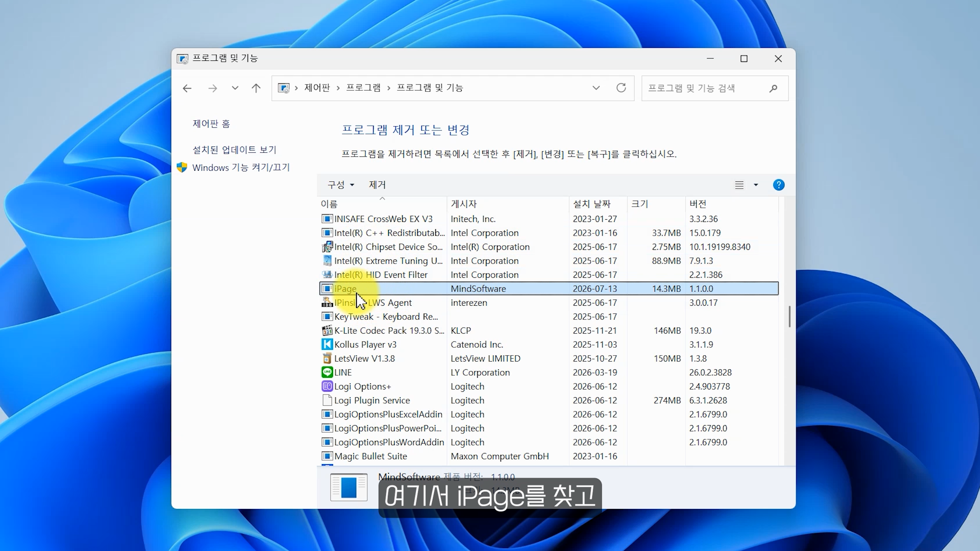The height and width of the screenshot is (551, 980).
Task: Select LogiOptionsPlusExcelAddin icon
Action: (327, 414)
